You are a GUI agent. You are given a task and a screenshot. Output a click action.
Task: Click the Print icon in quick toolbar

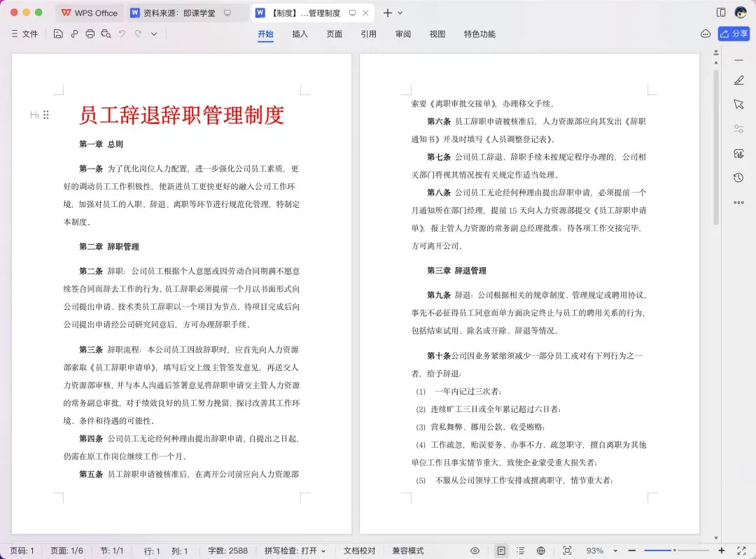tap(90, 34)
